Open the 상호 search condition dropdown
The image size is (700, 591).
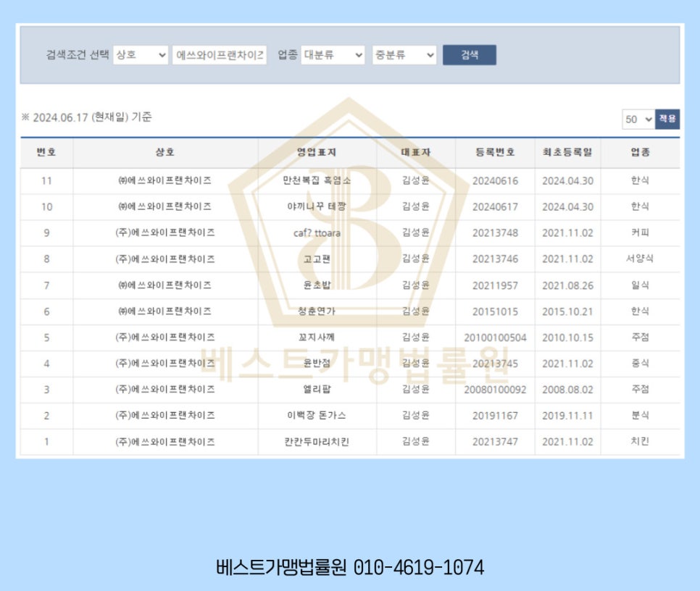[x=141, y=55]
